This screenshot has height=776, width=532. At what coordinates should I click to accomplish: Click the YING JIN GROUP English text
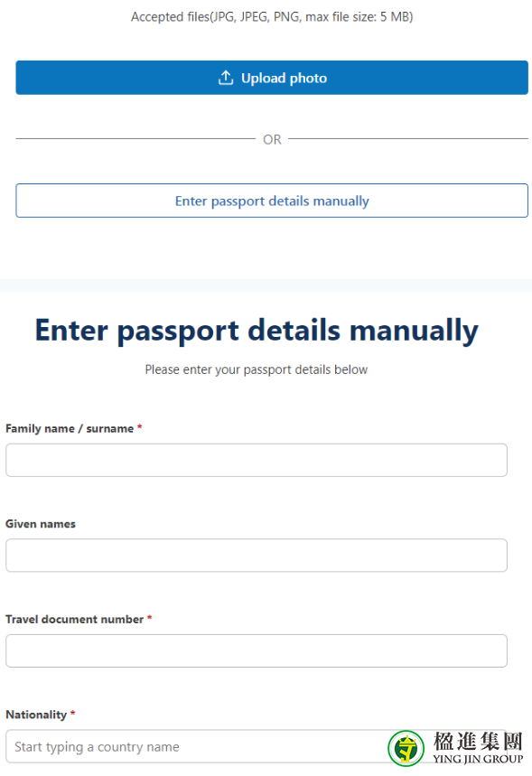coord(478,759)
